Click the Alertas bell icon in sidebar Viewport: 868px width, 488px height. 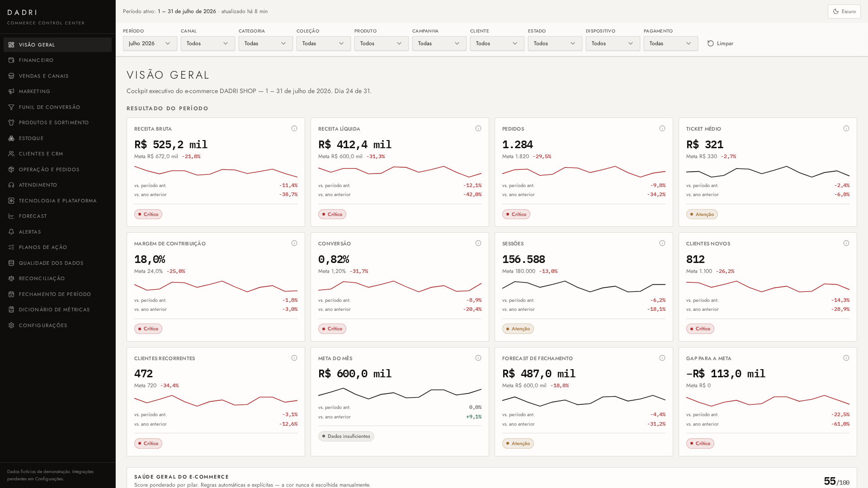[x=11, y=232]
